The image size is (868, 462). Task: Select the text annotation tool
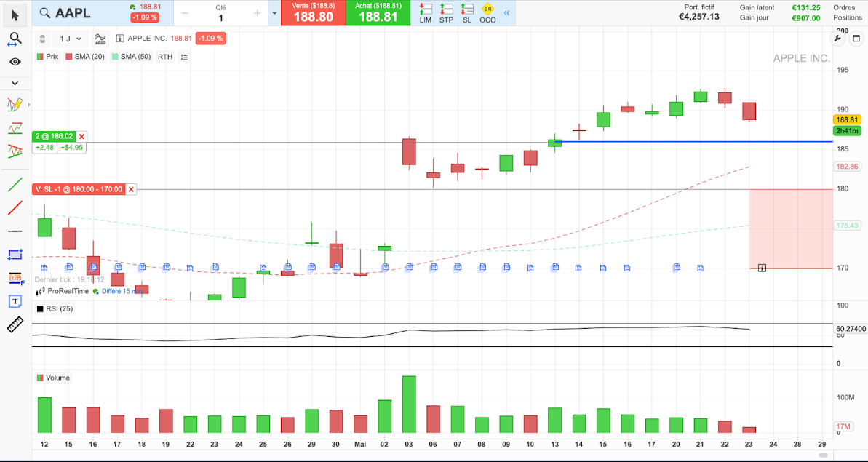[15, 301]
